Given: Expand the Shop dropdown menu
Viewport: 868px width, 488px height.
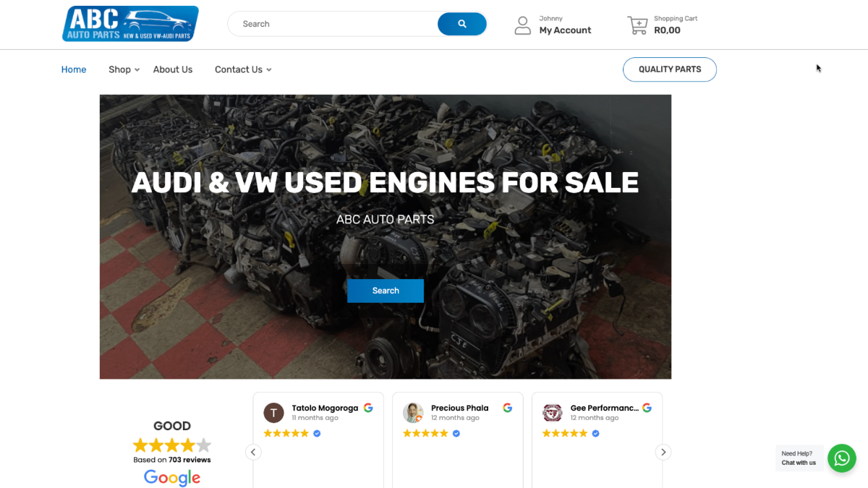Looking at the screenshot, I should click(122, 69).
